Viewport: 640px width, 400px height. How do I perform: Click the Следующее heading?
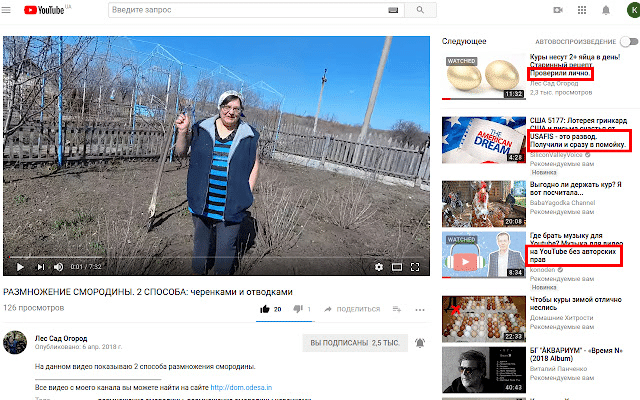click(x=464, y=41)
